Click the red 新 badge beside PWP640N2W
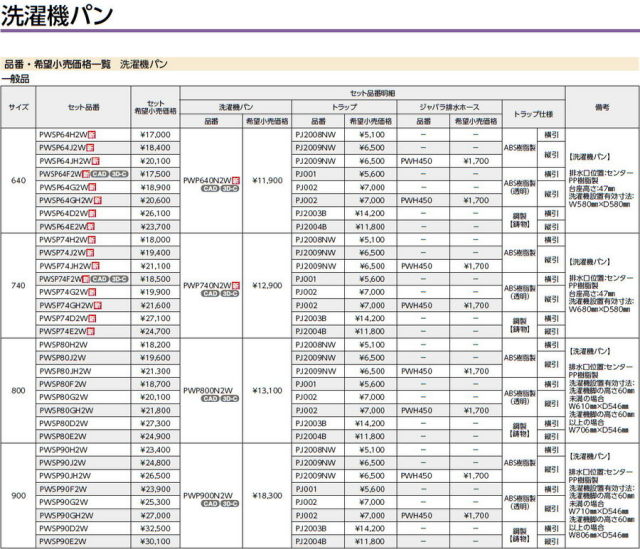This screenshot has height=549, width=640. [x=236, y=180]
